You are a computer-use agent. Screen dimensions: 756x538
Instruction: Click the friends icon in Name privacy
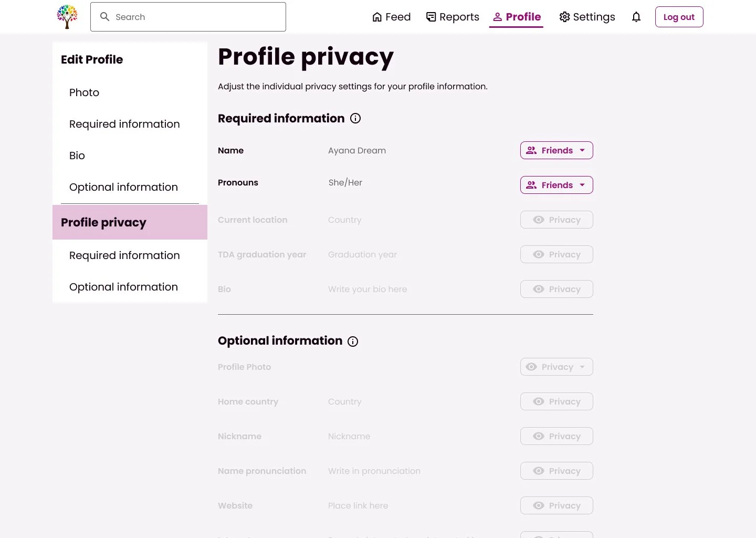coord(531,150)
